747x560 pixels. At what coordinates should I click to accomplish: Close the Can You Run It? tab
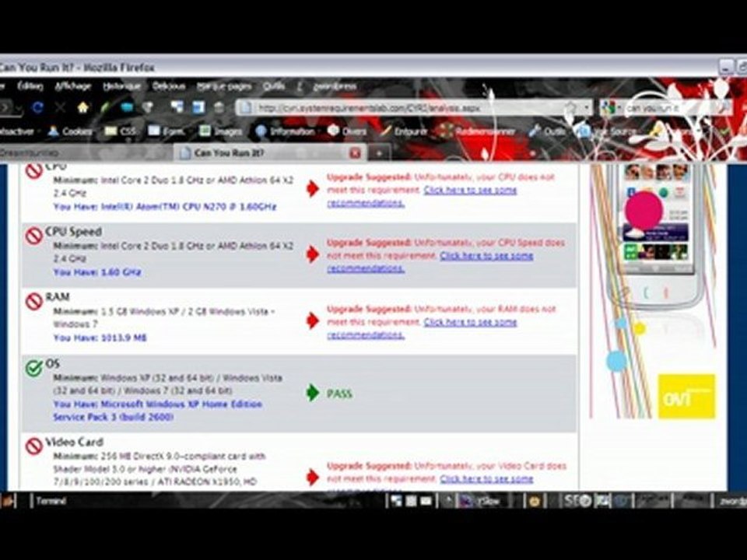355,153
